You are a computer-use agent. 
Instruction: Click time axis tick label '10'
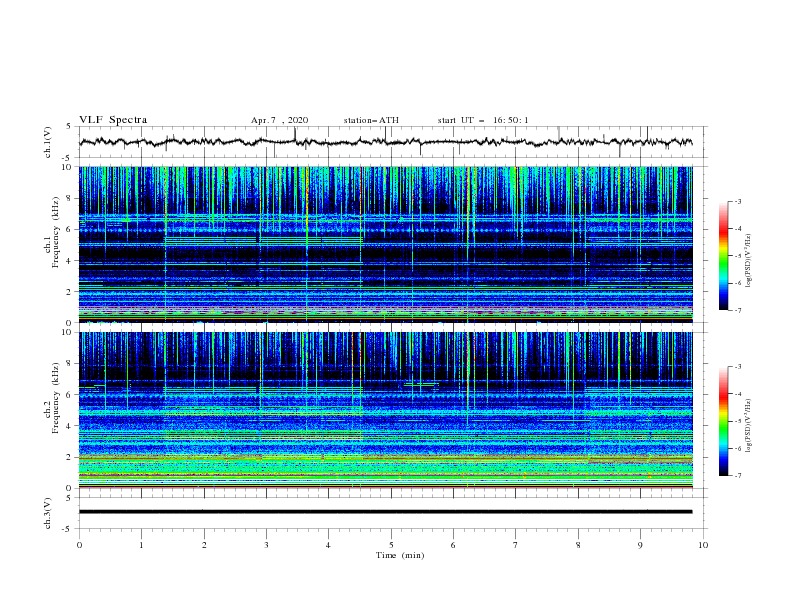703,545
